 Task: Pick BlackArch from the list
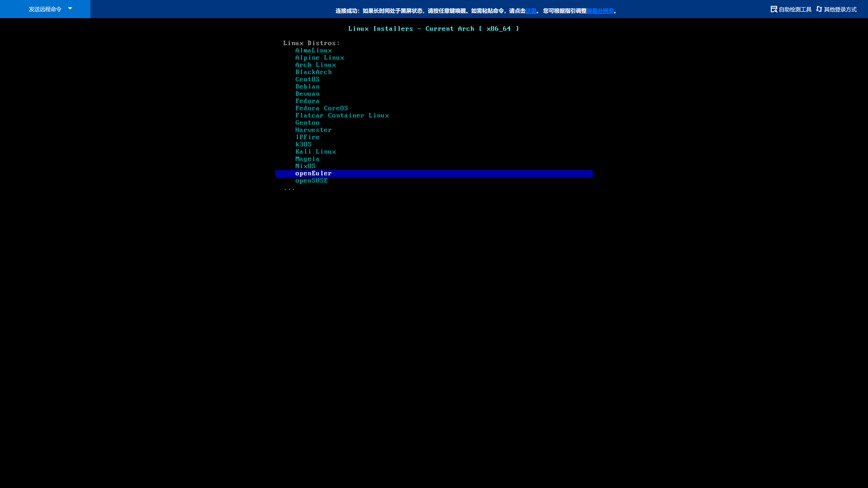coord(313,72)
